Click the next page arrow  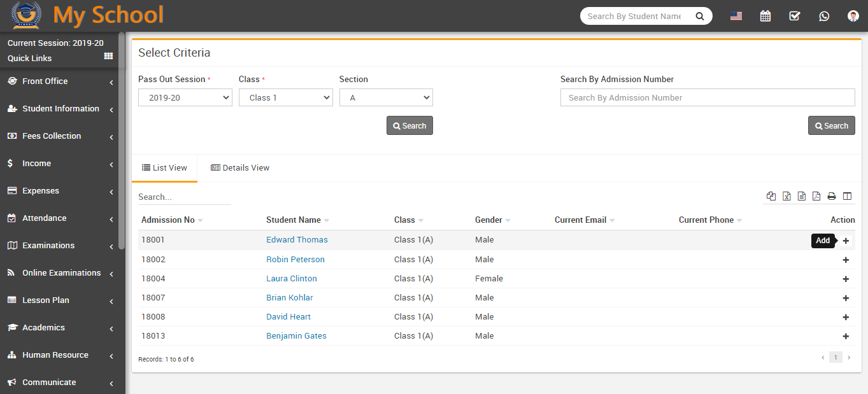[x=849, y=358]
